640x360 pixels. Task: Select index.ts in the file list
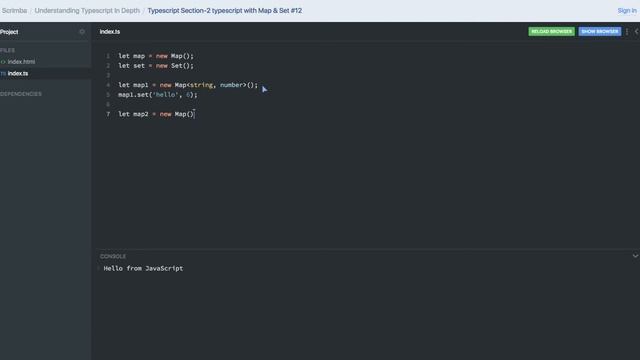(x=18, y=74)
